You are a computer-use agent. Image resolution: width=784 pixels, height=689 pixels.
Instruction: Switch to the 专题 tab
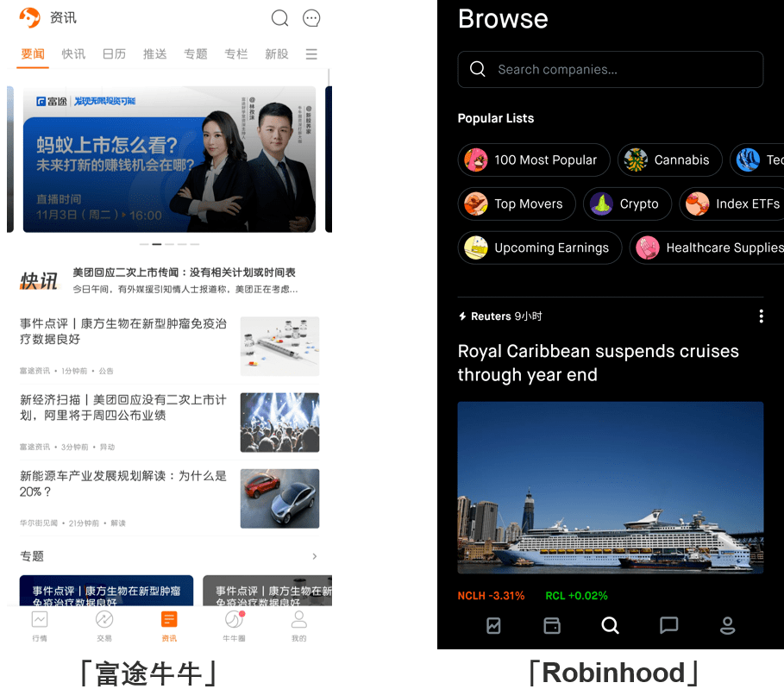tap(196, 54)
